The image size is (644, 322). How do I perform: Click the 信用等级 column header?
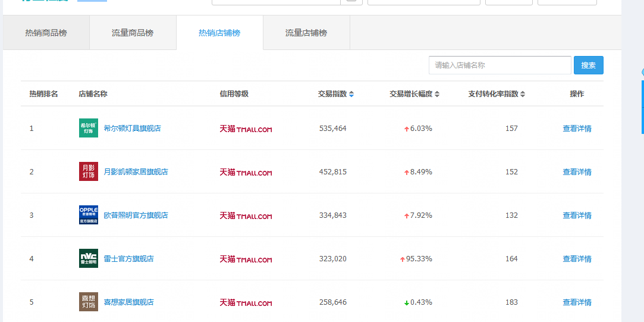pos(234,94)
